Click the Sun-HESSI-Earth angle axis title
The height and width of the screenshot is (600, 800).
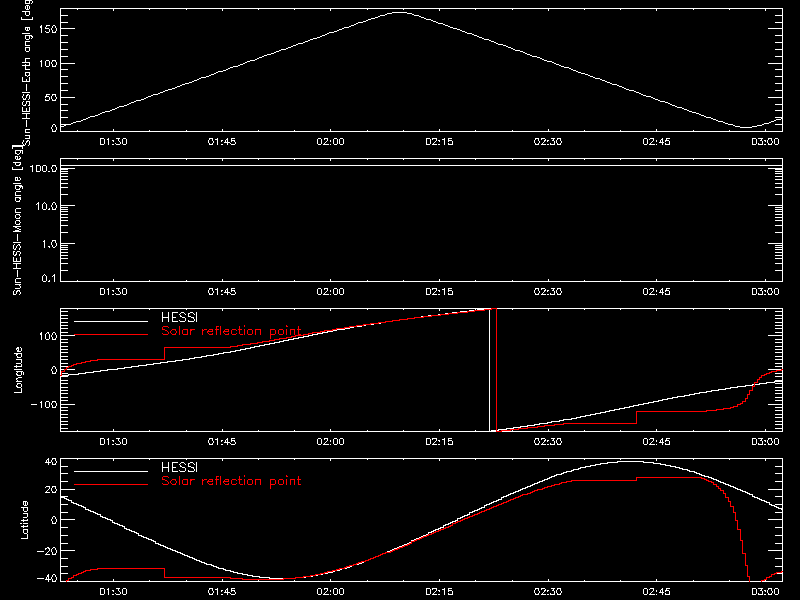[x=27, y=73]
